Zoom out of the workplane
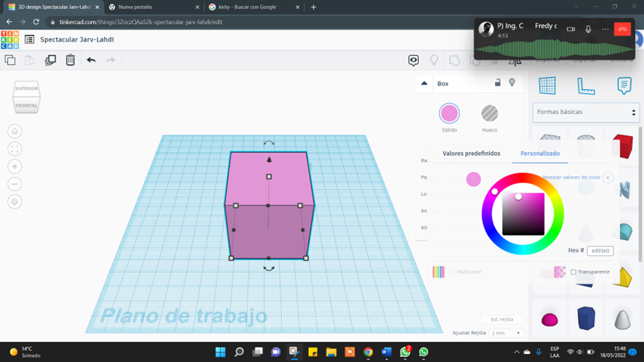644x362 pixels. tap(15, 184)
